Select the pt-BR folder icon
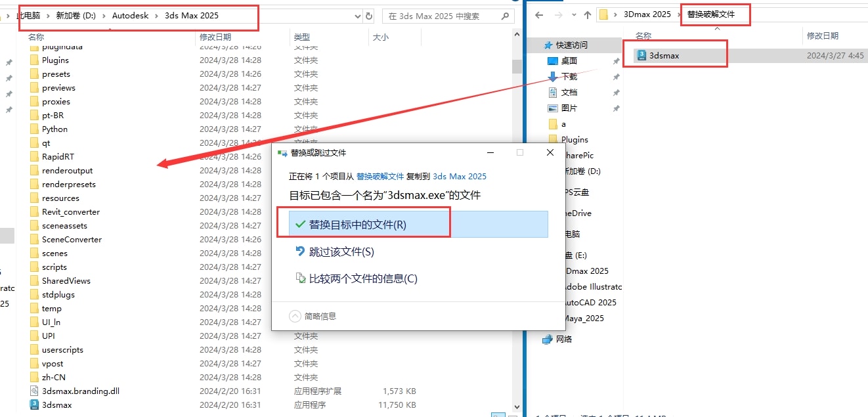 tap(35, 115)
